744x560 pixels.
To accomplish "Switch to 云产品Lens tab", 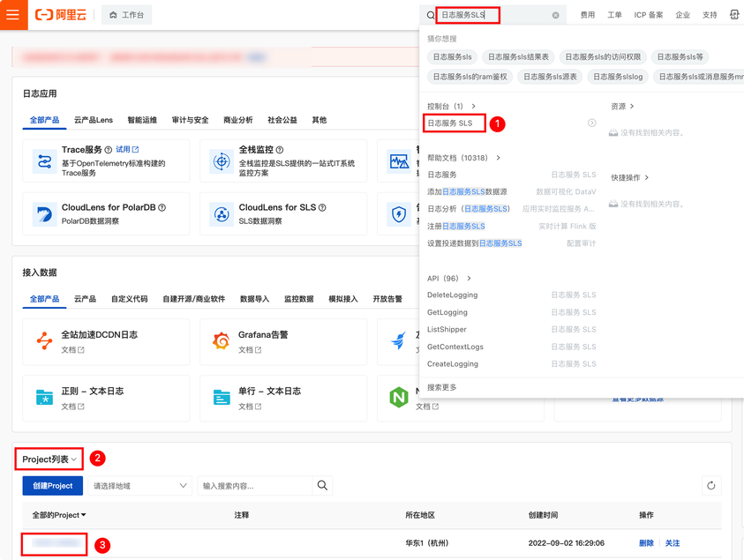I will click(94, 120).
